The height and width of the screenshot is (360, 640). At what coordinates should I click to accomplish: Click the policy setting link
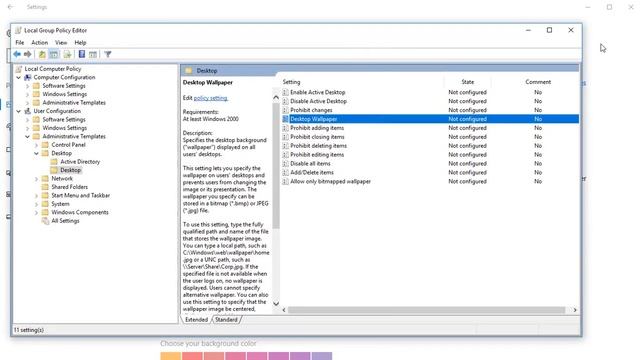coord(211,98)
